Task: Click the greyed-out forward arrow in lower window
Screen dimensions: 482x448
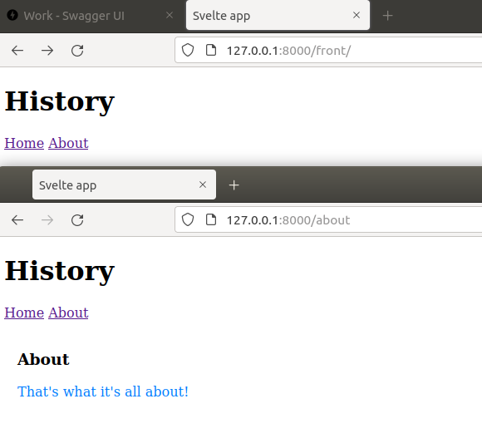Action: click(47, 220)
